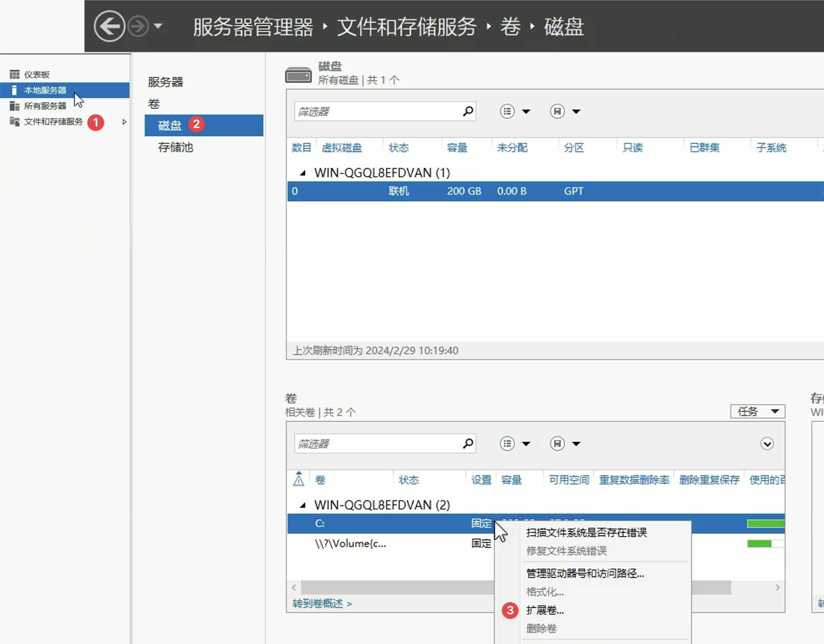Click the warning triangle column icon
This screenshot has height=644, width=824.
[x=299, y=479]
